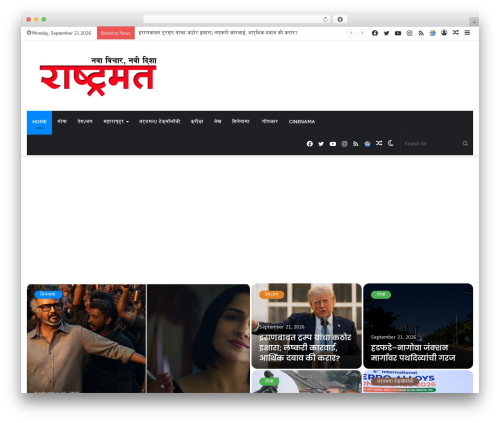Open the क्रीडा menu item
The image size is (500, 423).
tap(197, 122)
